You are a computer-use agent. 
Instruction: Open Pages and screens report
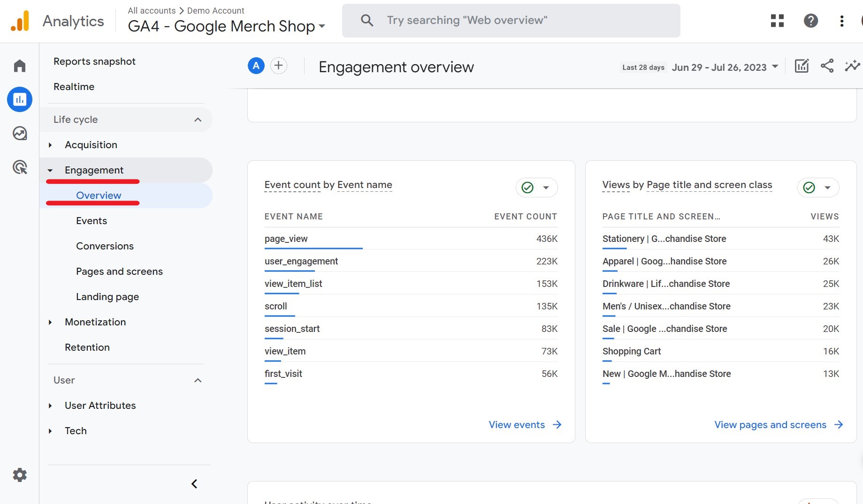119,271
